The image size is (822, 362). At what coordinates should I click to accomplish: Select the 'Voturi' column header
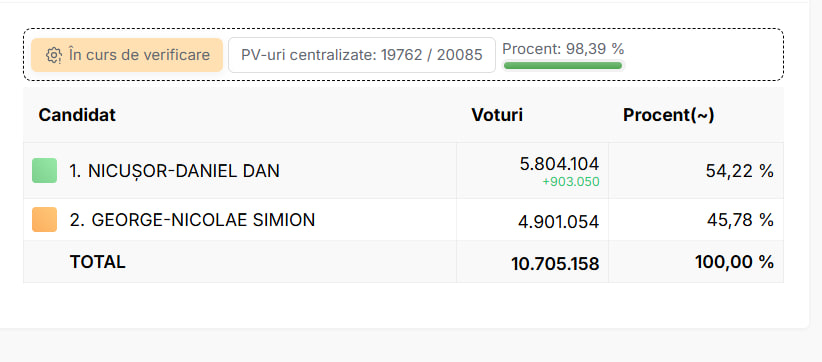497,115
